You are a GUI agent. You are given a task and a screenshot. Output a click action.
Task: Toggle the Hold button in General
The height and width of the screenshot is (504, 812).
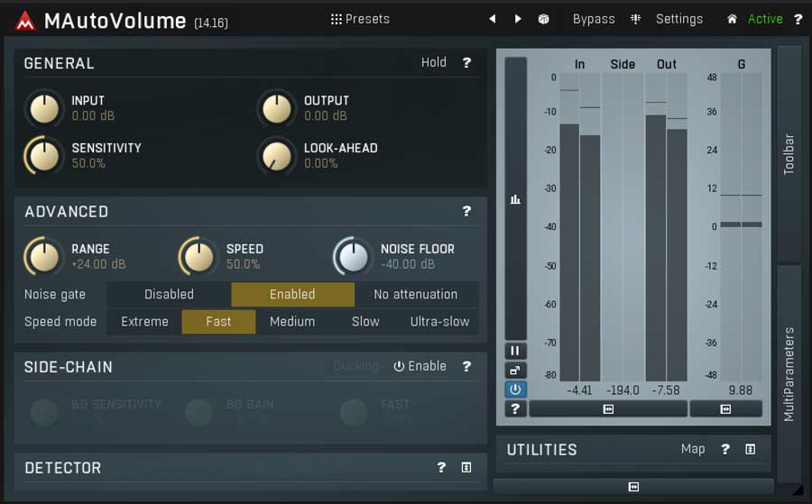(433, 62)
